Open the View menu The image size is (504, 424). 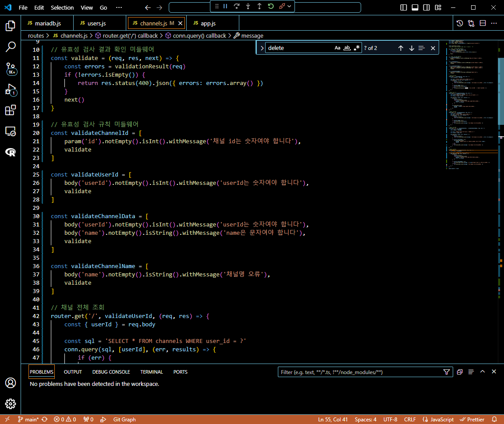click(x=86, y=7)
